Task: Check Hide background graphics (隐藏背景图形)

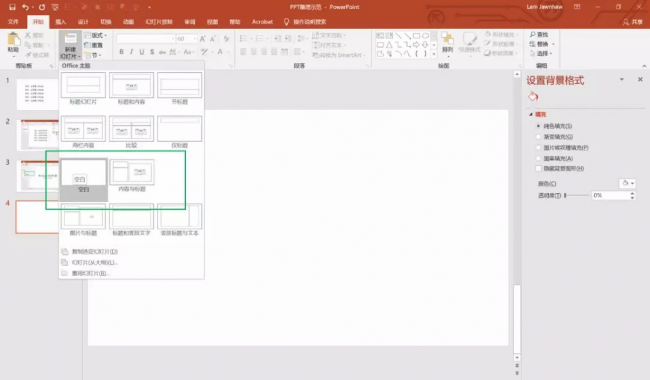Action: [x=538, y=169]
